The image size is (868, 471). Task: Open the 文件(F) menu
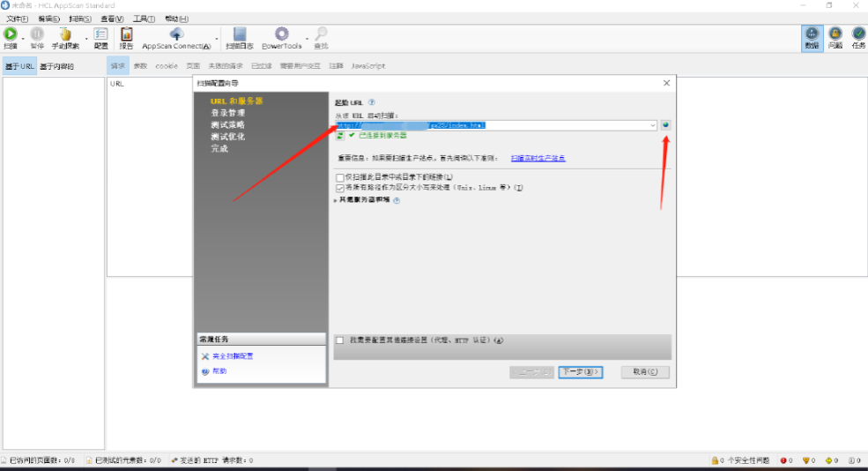tap(17, 19)
